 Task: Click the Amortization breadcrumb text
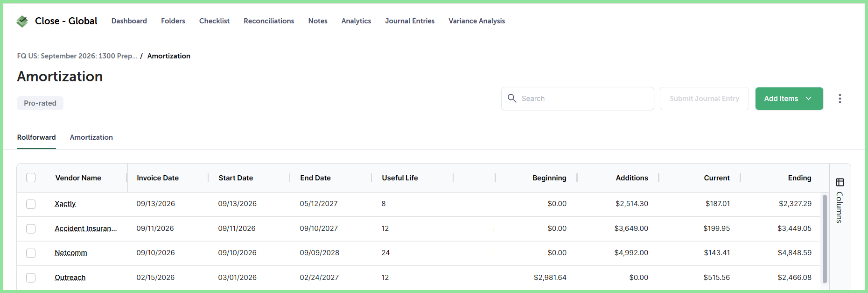[169, 56]
